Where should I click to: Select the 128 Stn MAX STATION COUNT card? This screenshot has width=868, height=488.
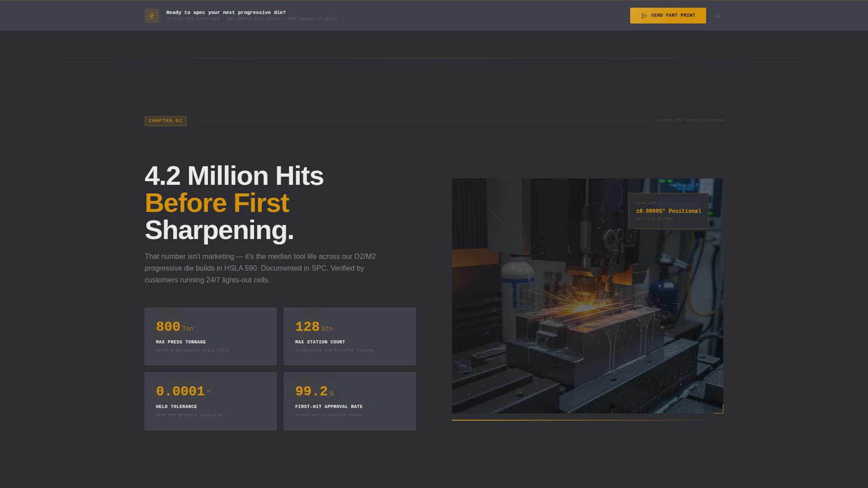pyautogui.click(x=349, y=336)
